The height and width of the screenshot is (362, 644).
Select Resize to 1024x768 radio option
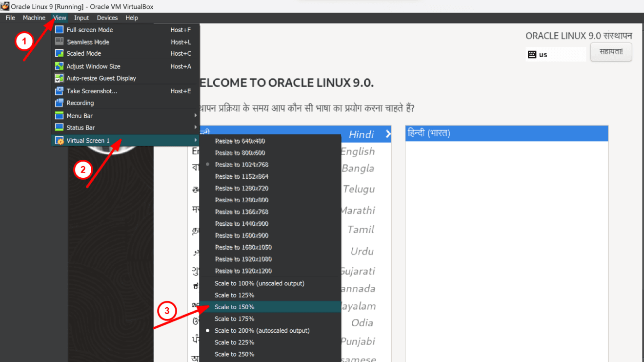(241, 165)
